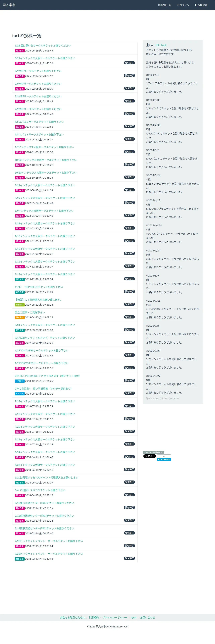Click the X ポスト share button
The width and height of the screenshot is (215, 644).
[150, 456]
